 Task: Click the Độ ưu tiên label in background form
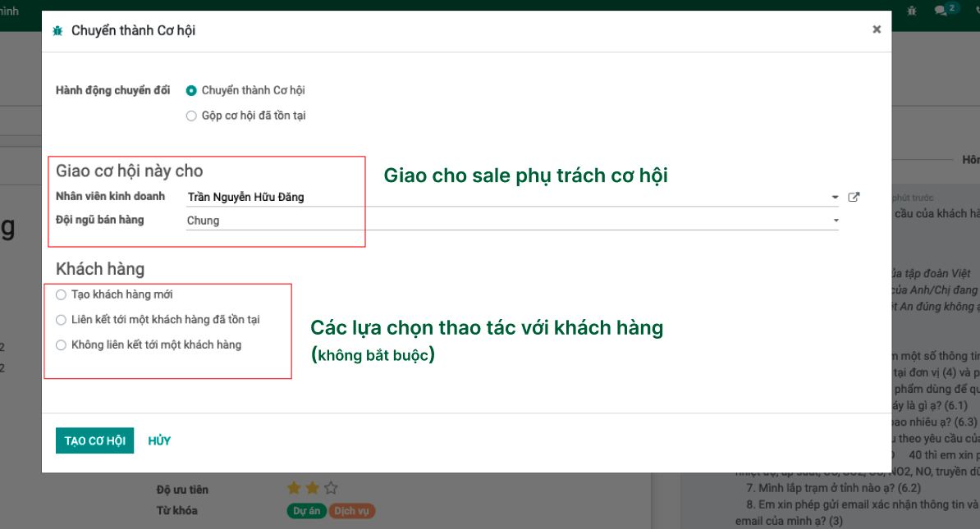(x=182, y=490)
